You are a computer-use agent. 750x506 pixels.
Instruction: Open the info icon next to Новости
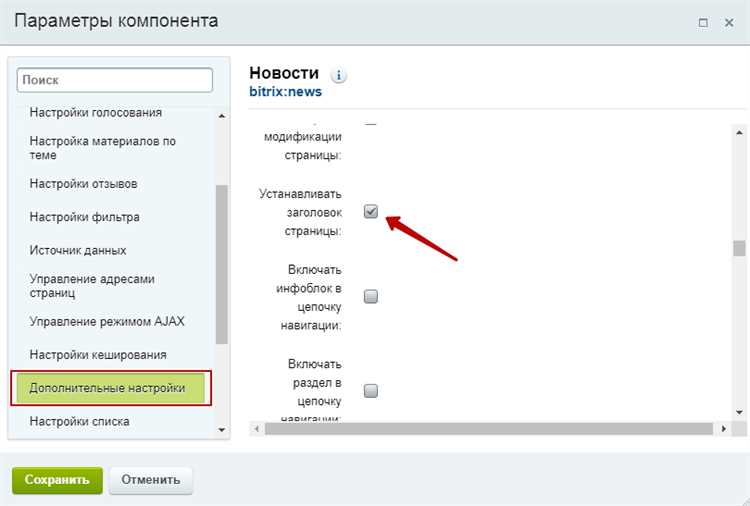point(339,75)
